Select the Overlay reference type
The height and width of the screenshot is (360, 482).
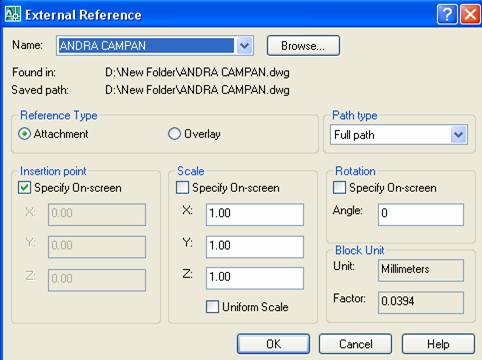(174, 134)
